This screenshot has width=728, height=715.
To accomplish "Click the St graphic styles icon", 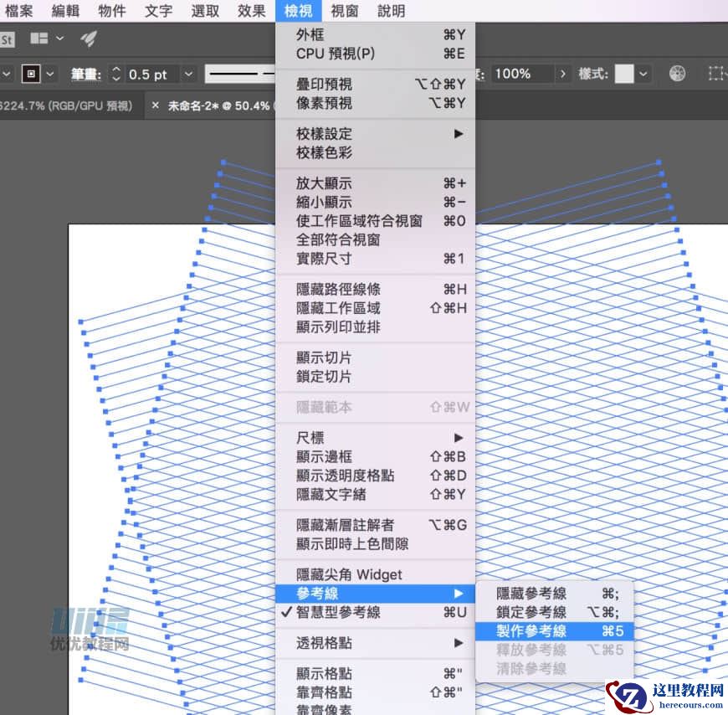I will (8, 39).
